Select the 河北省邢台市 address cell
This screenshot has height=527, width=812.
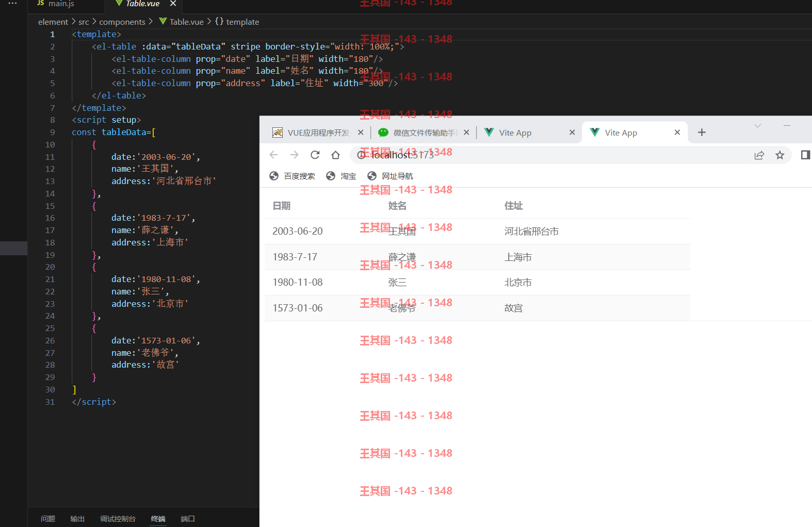tap(532, 232)
